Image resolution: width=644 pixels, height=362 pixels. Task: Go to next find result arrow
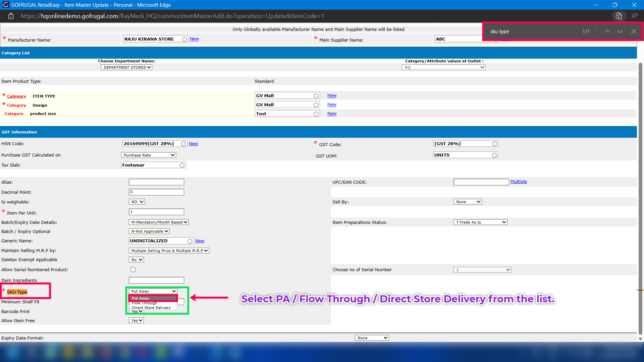click(620, 32)
